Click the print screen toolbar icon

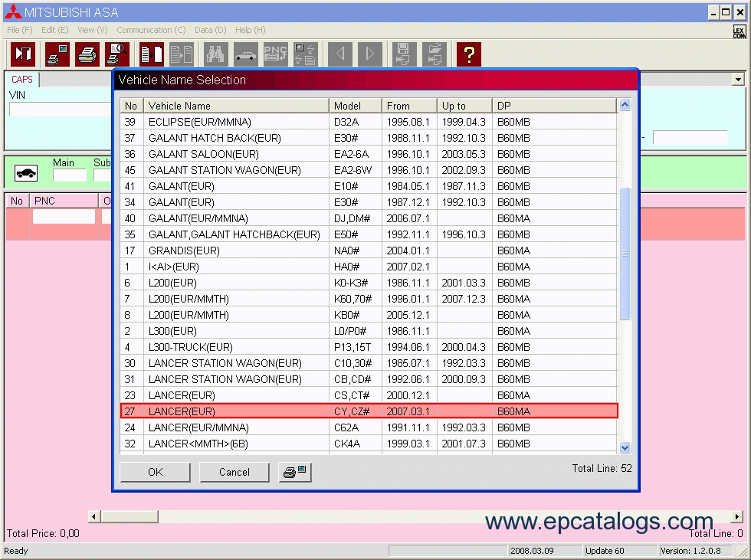click(x=57, y=54)
